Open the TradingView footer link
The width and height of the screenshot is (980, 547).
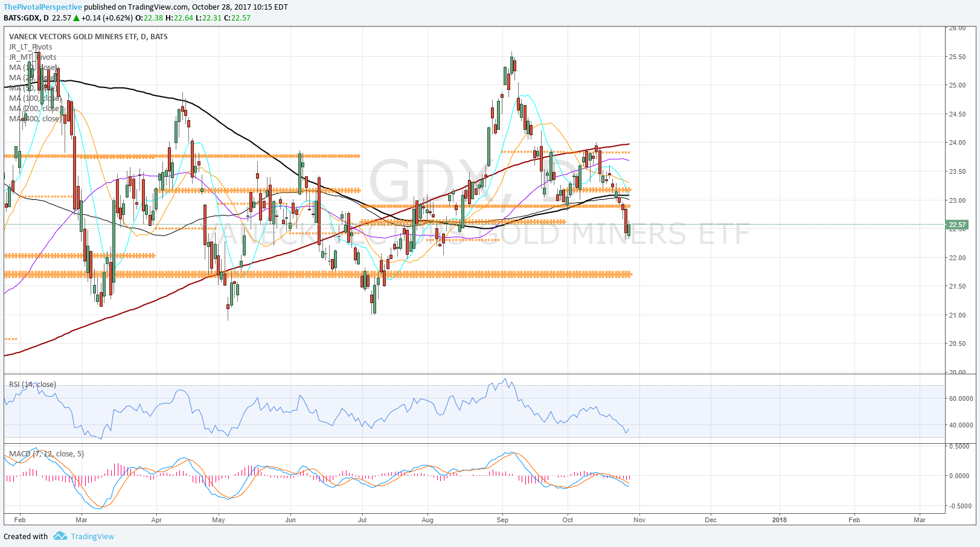click(92, 536)
